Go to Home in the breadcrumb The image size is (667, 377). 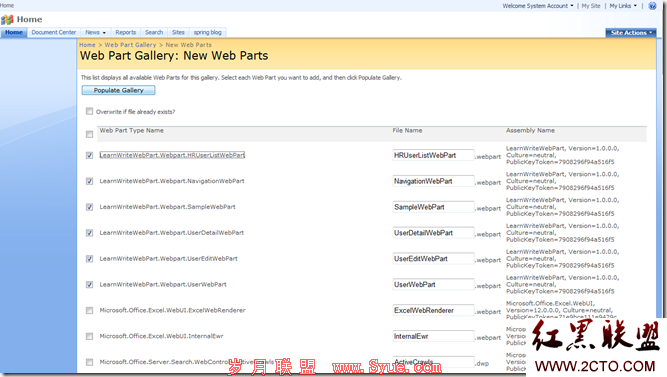point(87,45)
